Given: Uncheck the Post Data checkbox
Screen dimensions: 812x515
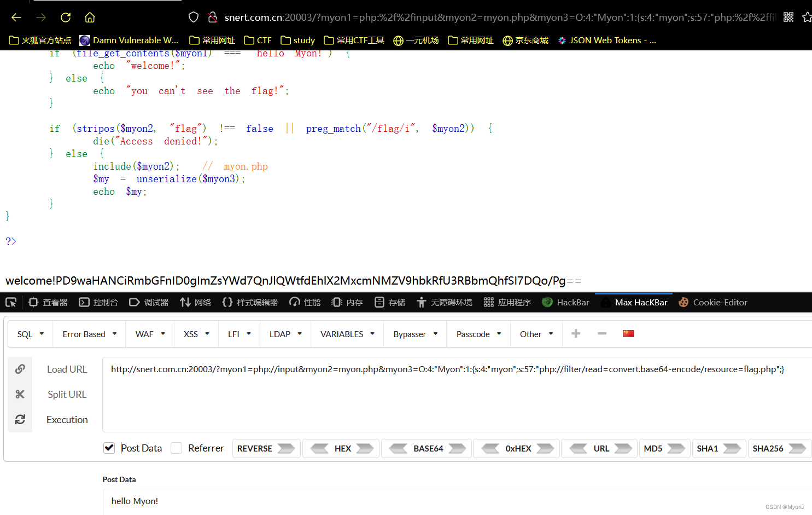Looking at the screenshot, I should pos(109,448).
